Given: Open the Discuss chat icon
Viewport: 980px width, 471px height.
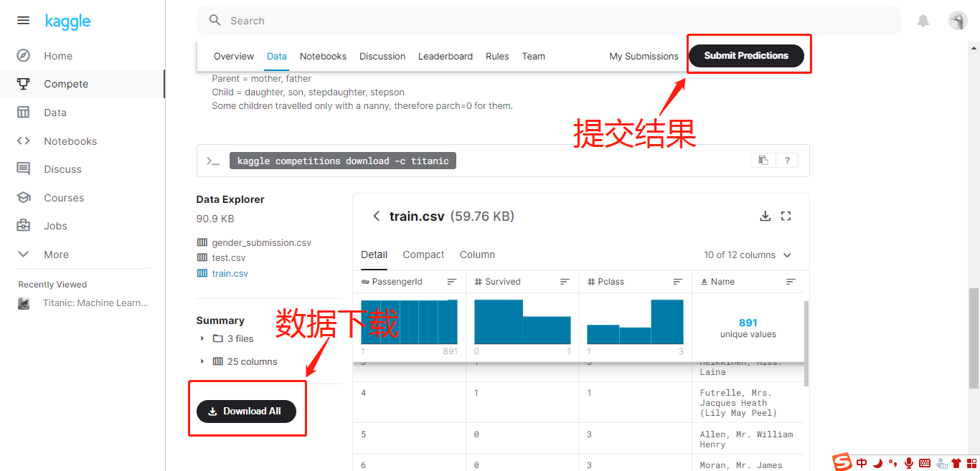Looking at the screenshot, I should click(24, 169).
